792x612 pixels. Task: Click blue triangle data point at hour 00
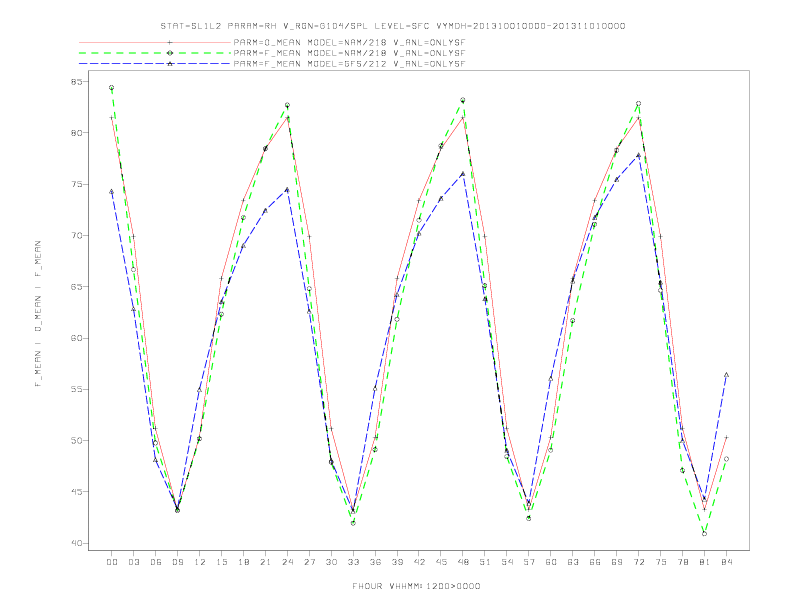click(112, 191)
